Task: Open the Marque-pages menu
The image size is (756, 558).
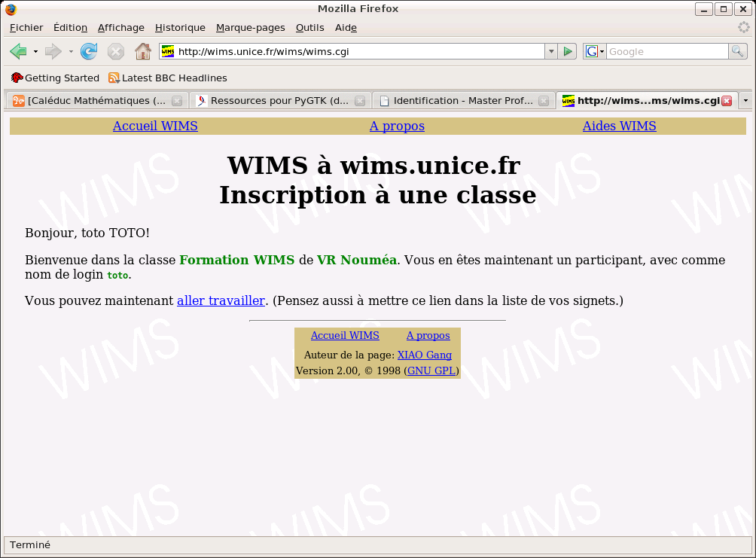Action: [x=250, y=28]
